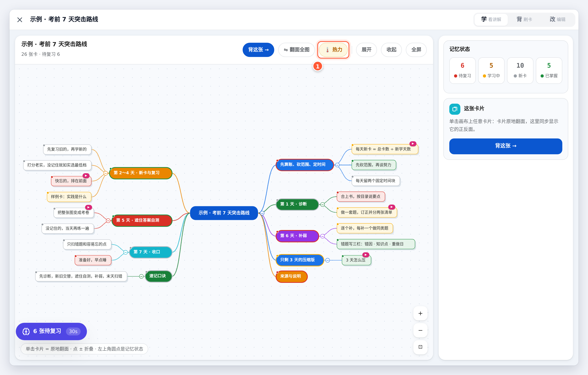Open the 6 张待复习 review pill

51,331
